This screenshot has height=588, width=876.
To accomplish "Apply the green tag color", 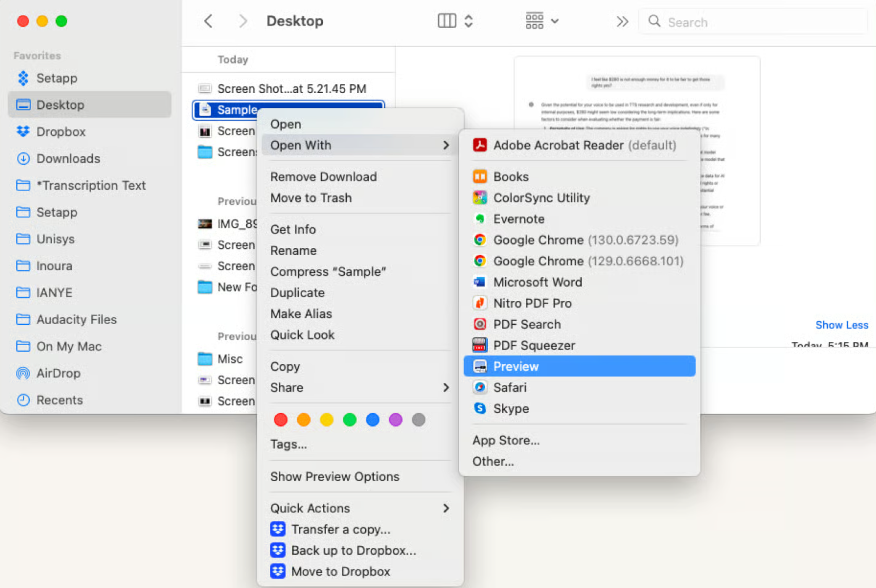I will (x=349, y=419).
